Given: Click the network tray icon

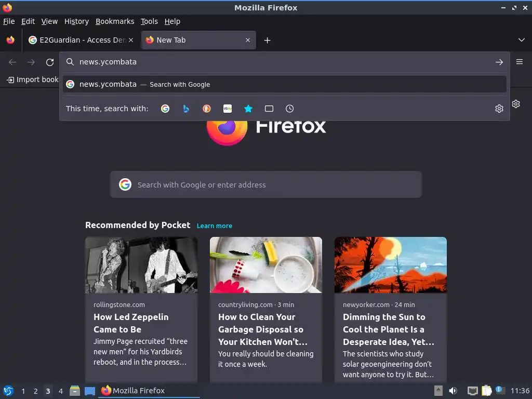Looking at the screenshot, I should [473, 391].
